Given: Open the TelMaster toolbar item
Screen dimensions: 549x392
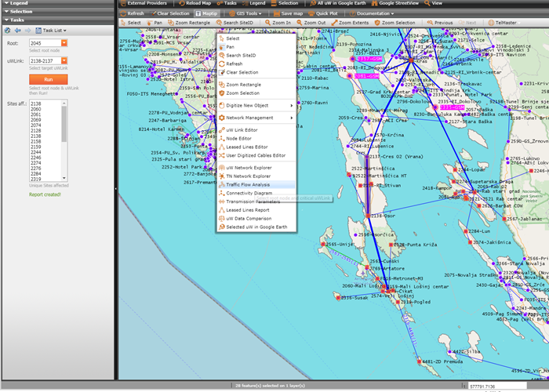Looking at the screenshot, I should click(503, 23).
